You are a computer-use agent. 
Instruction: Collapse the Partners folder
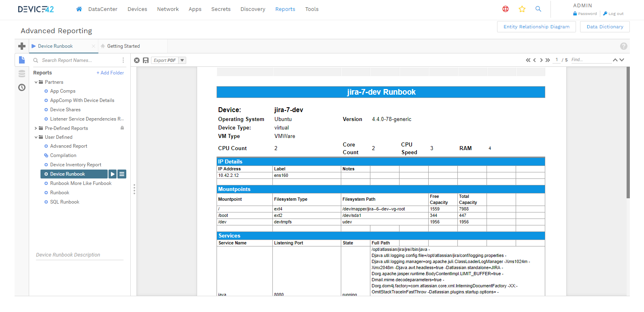point(36,82)
